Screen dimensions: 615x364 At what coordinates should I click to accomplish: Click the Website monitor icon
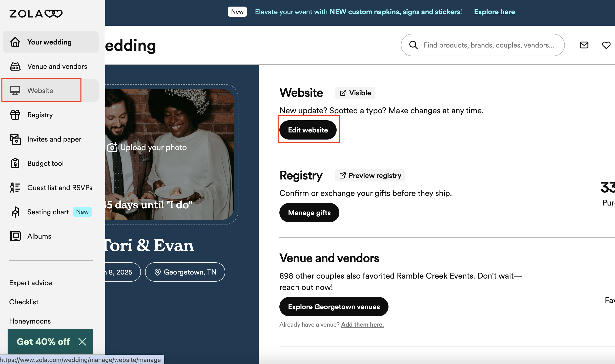[x=15, y=90]
